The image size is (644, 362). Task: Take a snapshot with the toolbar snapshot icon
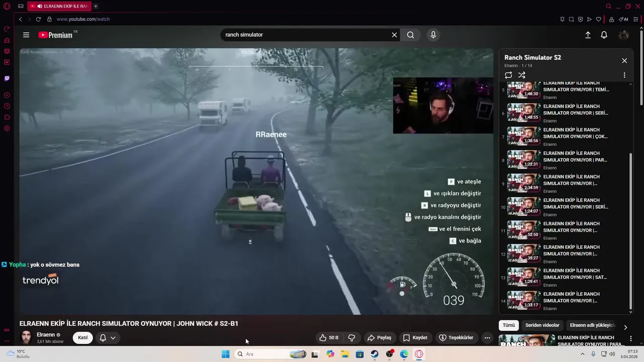pyautogui.click(x=571, y=19)
